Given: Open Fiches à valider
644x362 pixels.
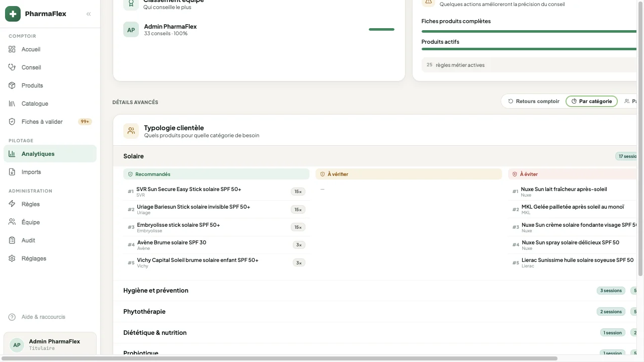Looking at the screenshot, I should (50, 122).
